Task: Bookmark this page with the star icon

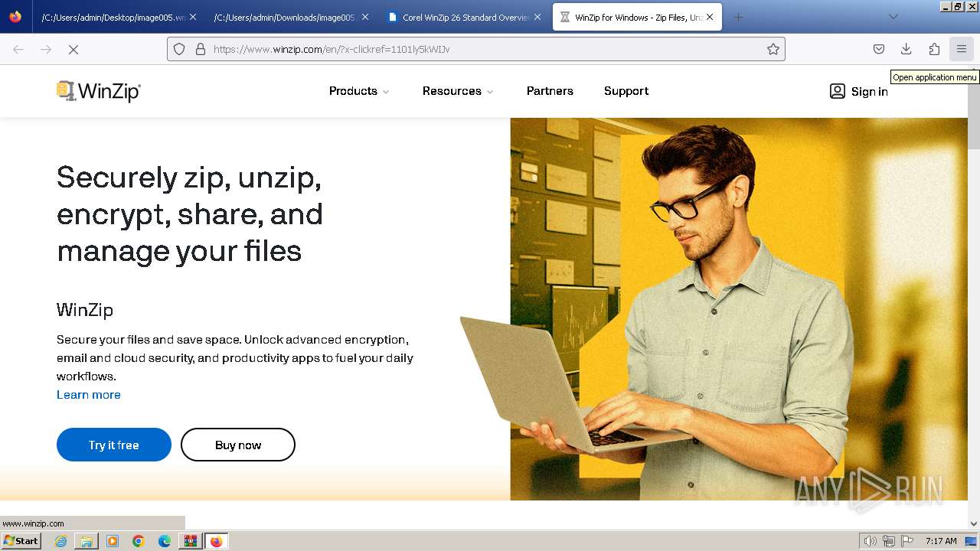Action: coord(773,49)
